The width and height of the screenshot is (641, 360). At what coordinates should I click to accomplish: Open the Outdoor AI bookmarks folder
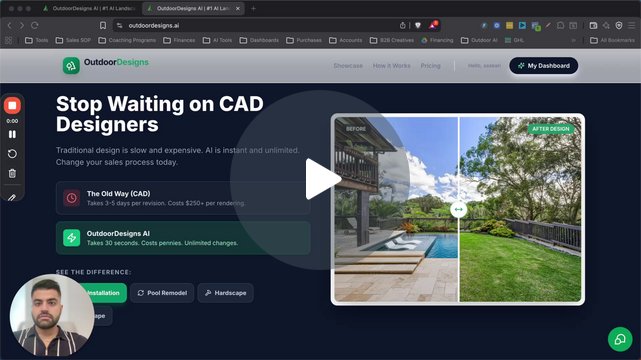pos(479,40)
